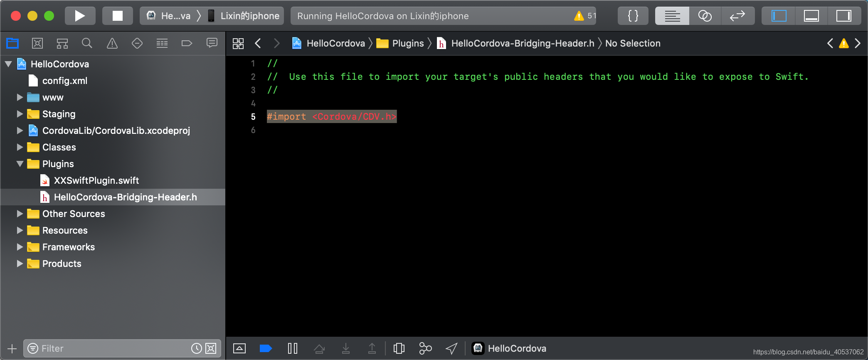868x360 pixels.
Task: Click HelloCordova in the jump bar
Action: coord(328,43)
